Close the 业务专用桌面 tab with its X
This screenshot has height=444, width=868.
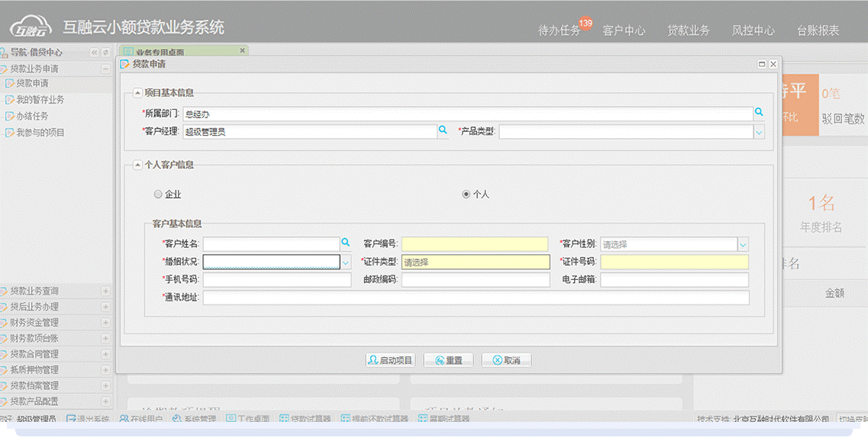pyautogui.click(x=243, y=50)
